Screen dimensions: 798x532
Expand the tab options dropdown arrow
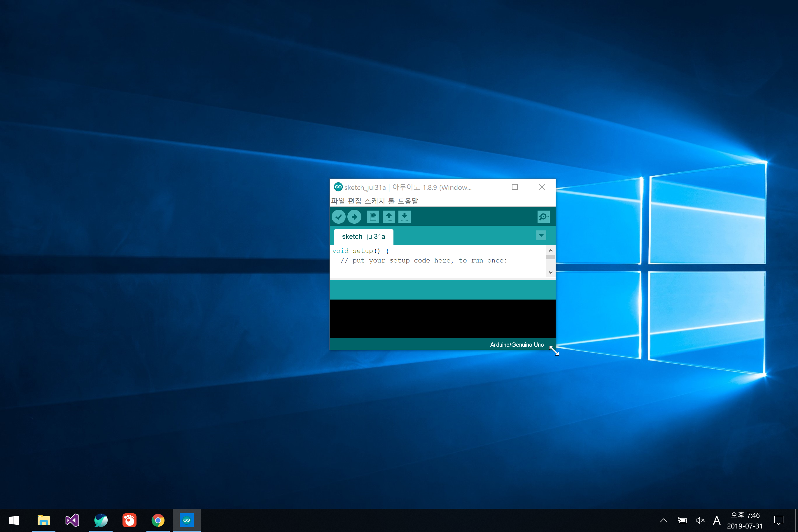pos(541,235)
